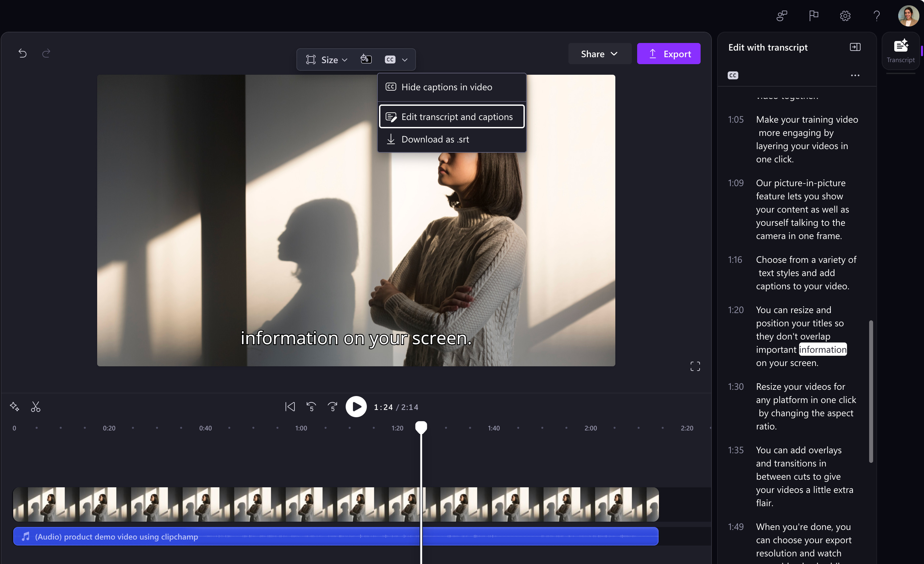Open the settings gear icon
The height and width of the screenshot is (564, 924).
point(845,16)
